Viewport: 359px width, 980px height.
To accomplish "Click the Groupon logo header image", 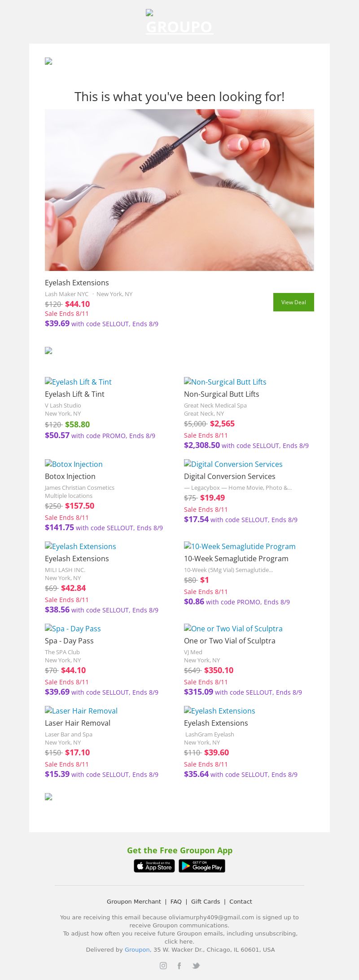I will [x=179, y=22].
